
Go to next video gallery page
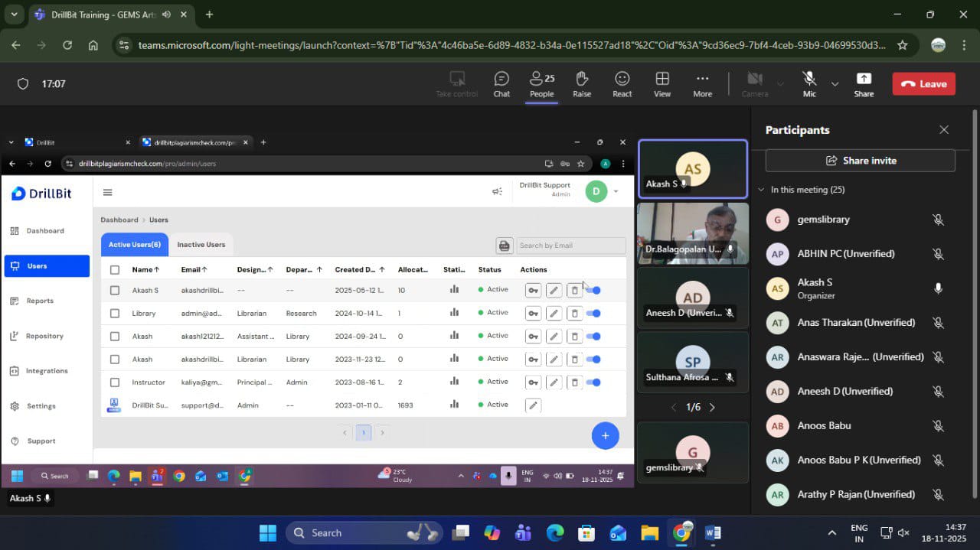pos(712,407)
